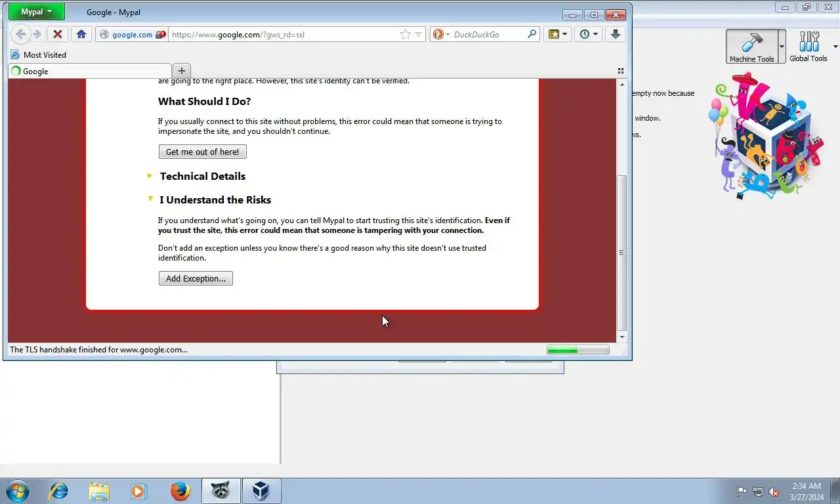
Task: Click the page scrollbar down arrow
Action: (622, 337)
